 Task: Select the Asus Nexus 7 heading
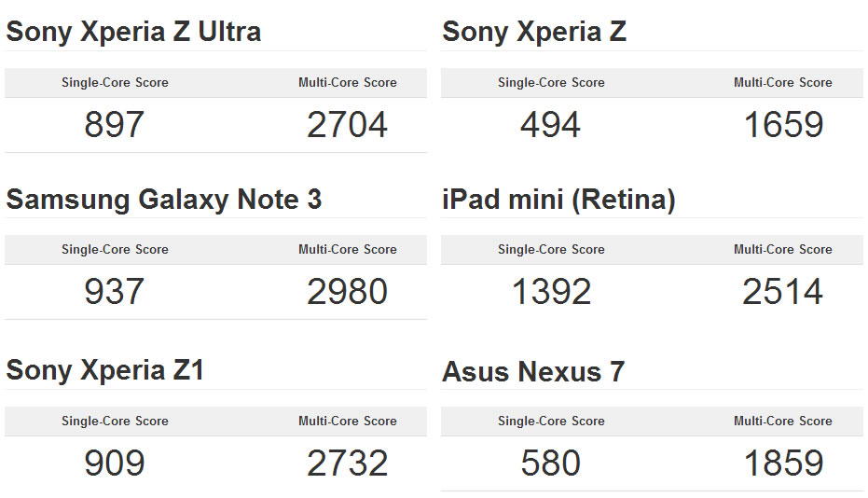point(533,371)
